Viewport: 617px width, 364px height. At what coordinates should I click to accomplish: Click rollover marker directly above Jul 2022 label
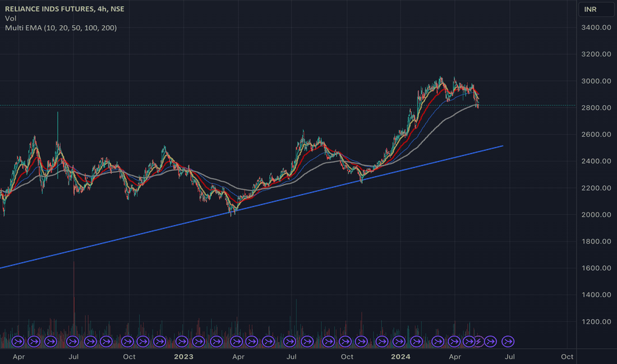73,341
